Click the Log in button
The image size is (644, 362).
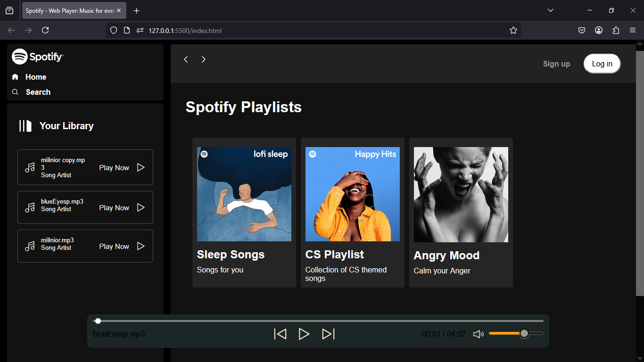(x=602, y=64)
